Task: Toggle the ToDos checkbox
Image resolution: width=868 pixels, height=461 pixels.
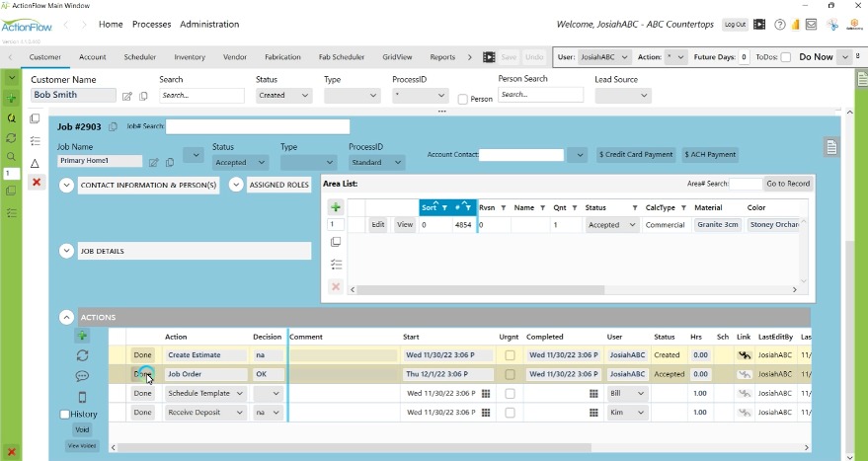Action: pyautogui.click(x=785, y=57)
